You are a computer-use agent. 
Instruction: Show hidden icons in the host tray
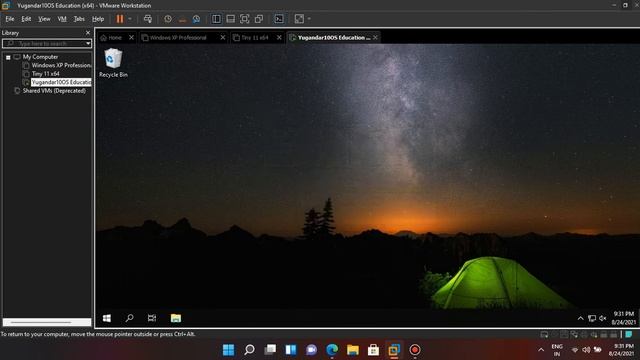point(541,350)
